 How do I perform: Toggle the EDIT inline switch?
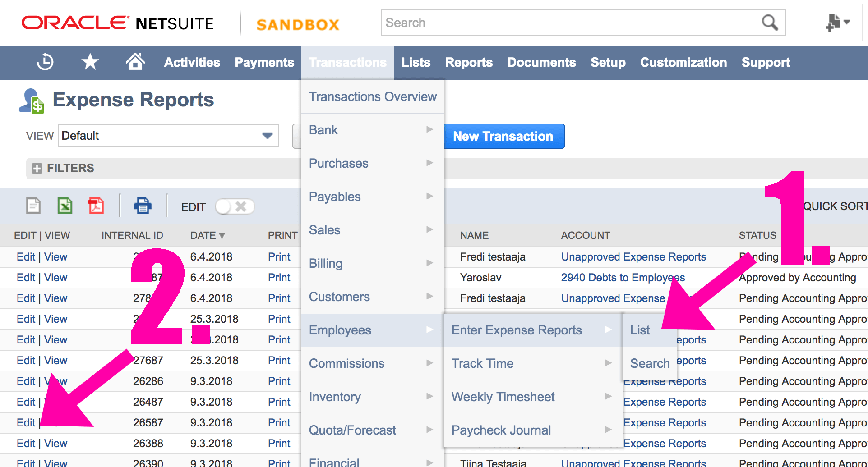pos(235,207)
